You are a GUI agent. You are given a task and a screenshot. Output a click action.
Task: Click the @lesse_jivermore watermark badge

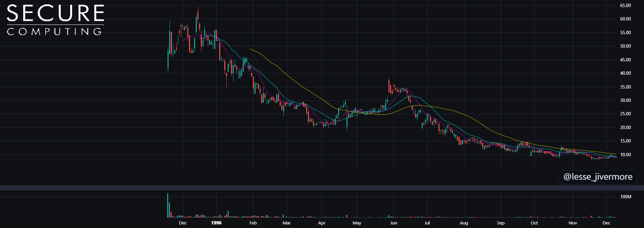598,177
